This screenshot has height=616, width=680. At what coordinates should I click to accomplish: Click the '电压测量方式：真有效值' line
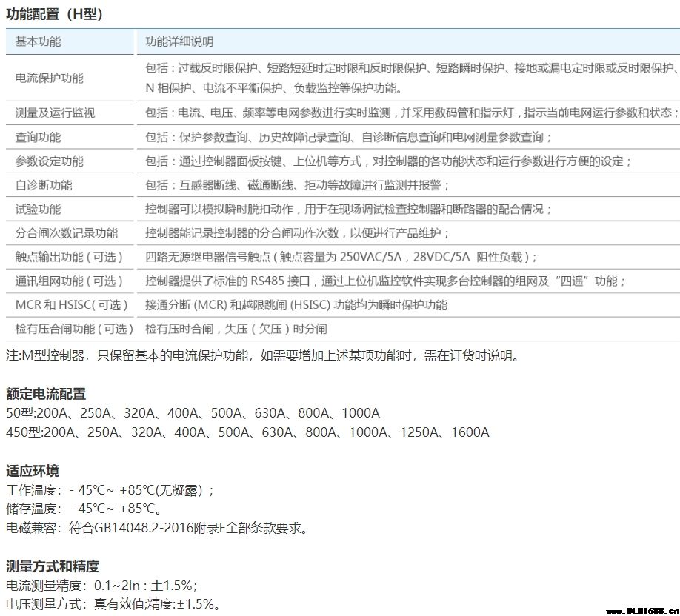(x=113, y=604)
